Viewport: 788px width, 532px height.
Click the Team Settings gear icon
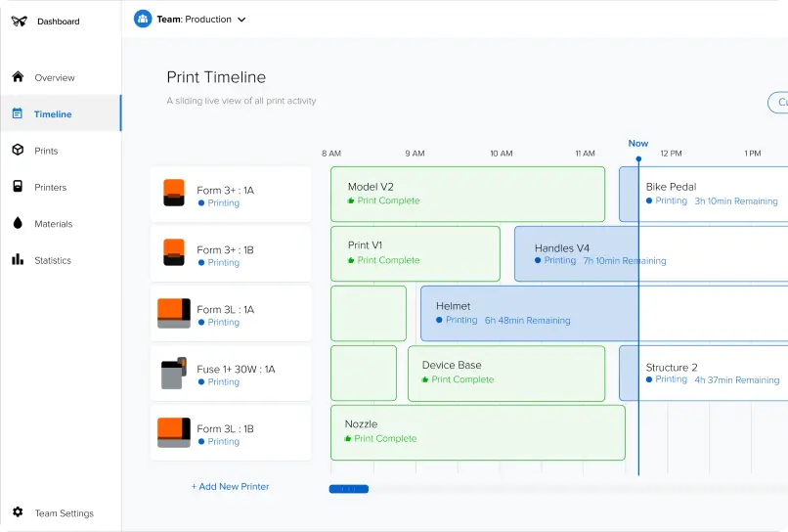tap(18, 512)
